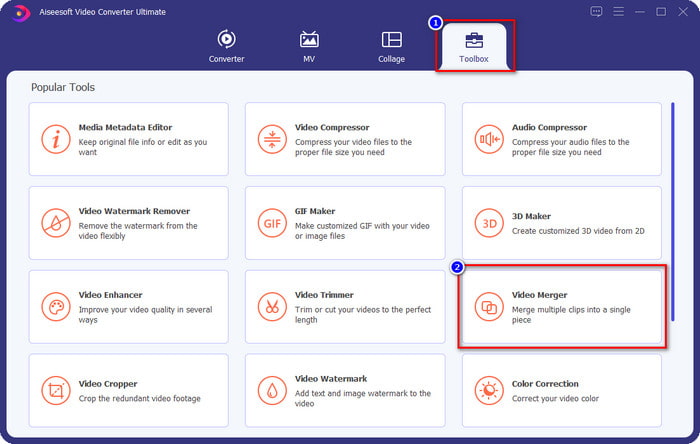Click the 3D Maker icon
Viewport: 700px width, 444px height.
[489, 223]
